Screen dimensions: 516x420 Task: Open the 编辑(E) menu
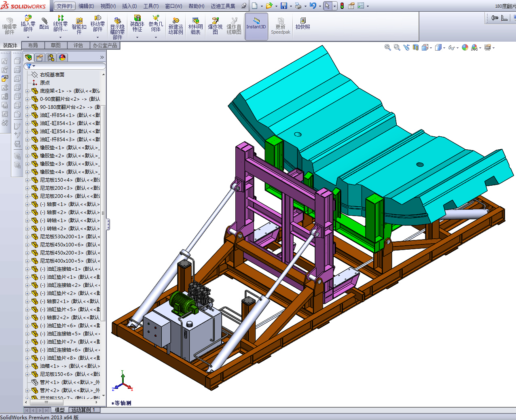point(86,6)
